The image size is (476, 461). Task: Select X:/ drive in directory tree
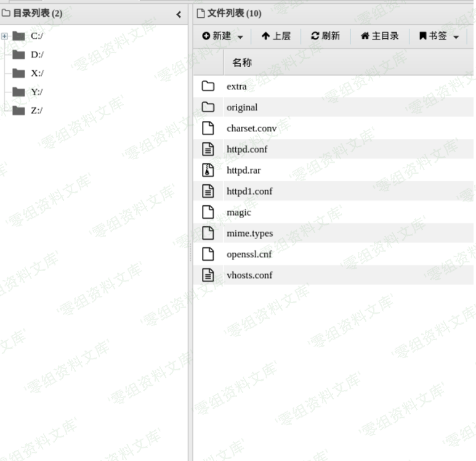[37, 73]
